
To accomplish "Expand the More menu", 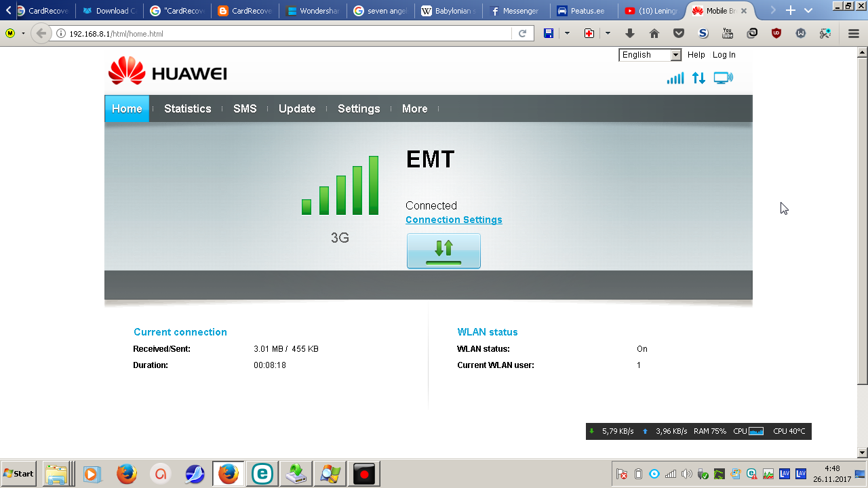I will tap(414, 108).
